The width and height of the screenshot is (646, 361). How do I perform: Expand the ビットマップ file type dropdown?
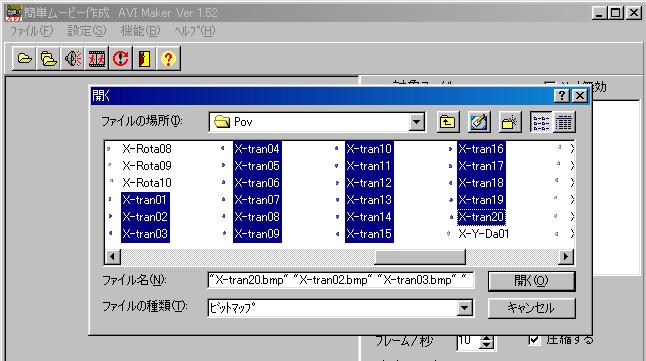pos(464,308)
